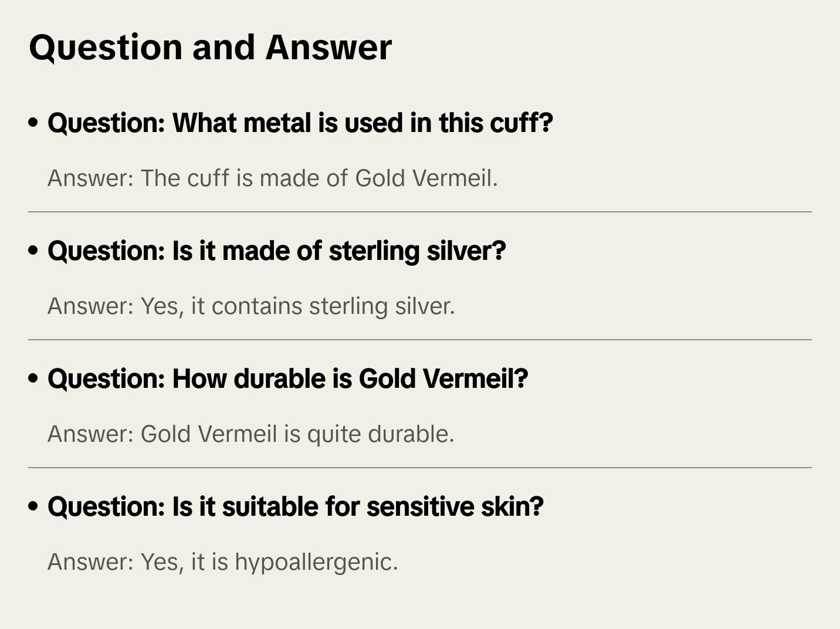Select the answer "Yes, it is hypoallergenic."
This screenshot has height=629, width=840.
point(222,562)
